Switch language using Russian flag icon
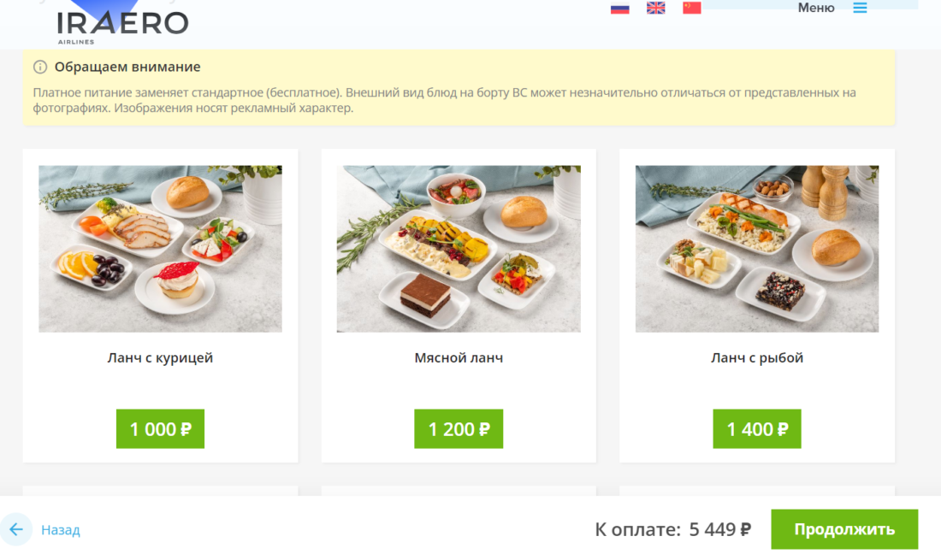This screenshot has width=941, height=560. (619, 9)
